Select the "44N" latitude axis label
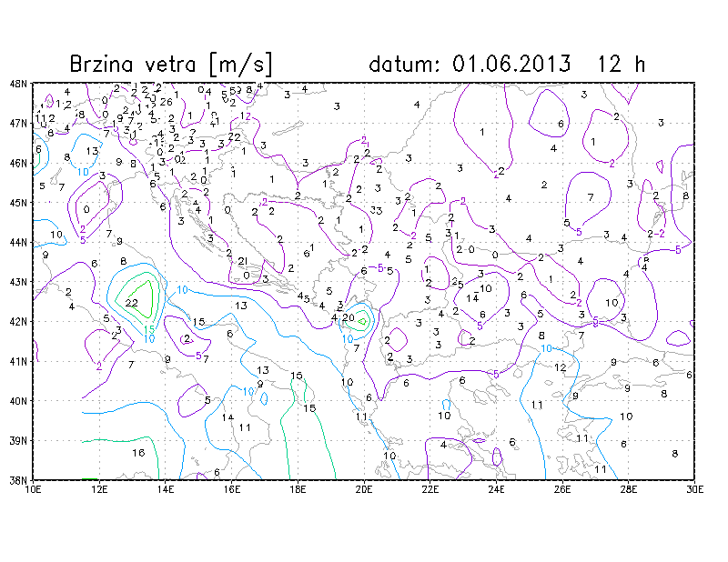This screenshot has height=562, width=728. coord(17,242)
